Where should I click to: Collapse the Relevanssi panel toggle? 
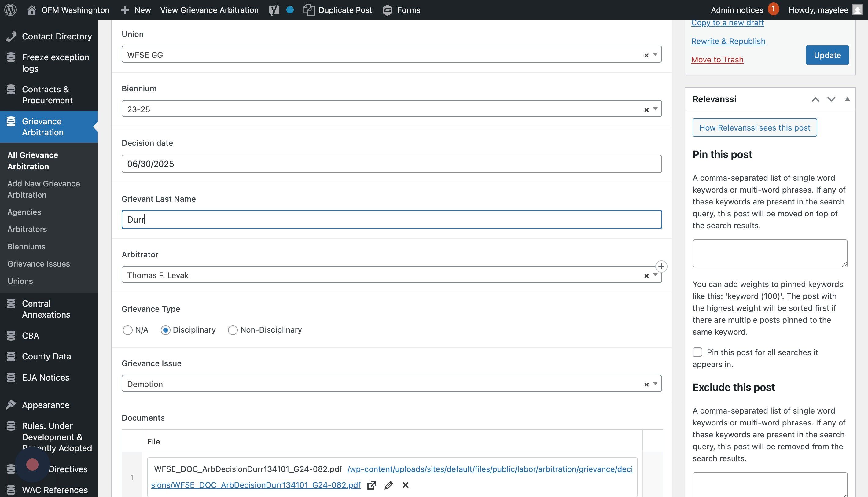847,99
